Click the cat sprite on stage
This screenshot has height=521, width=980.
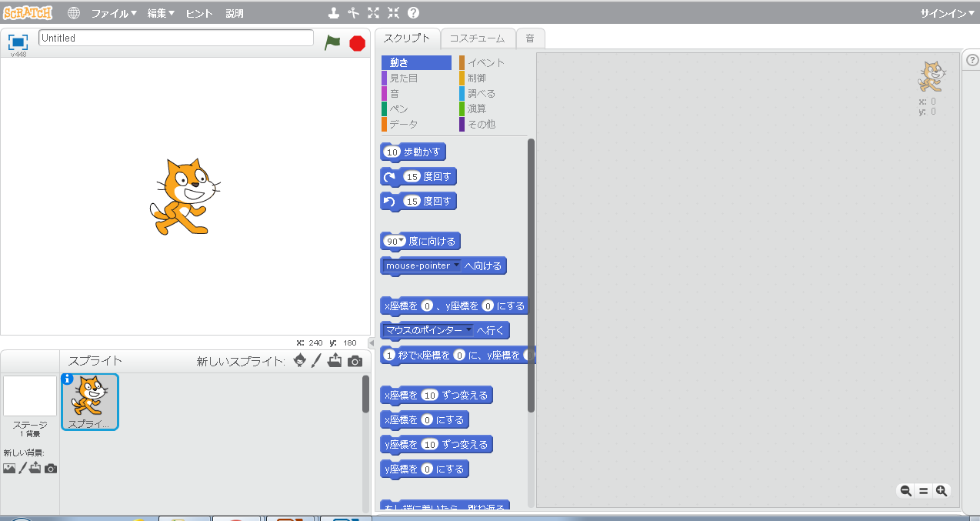(185, 196)
